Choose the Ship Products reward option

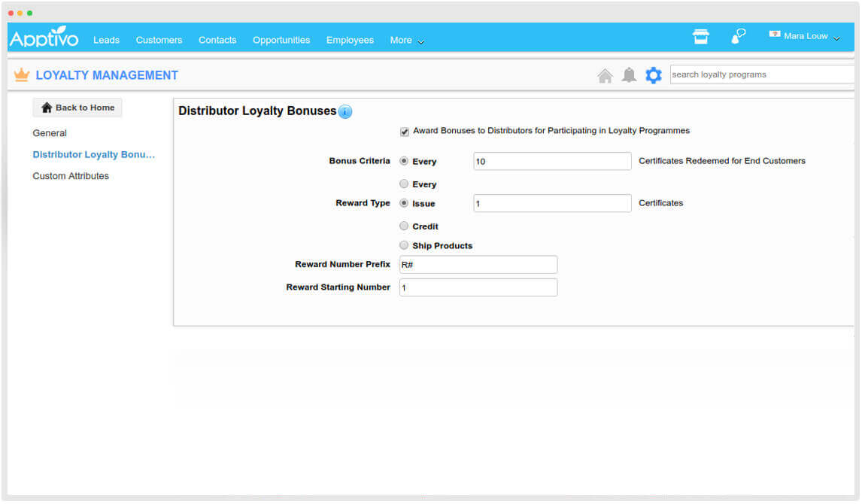point(404,245)
